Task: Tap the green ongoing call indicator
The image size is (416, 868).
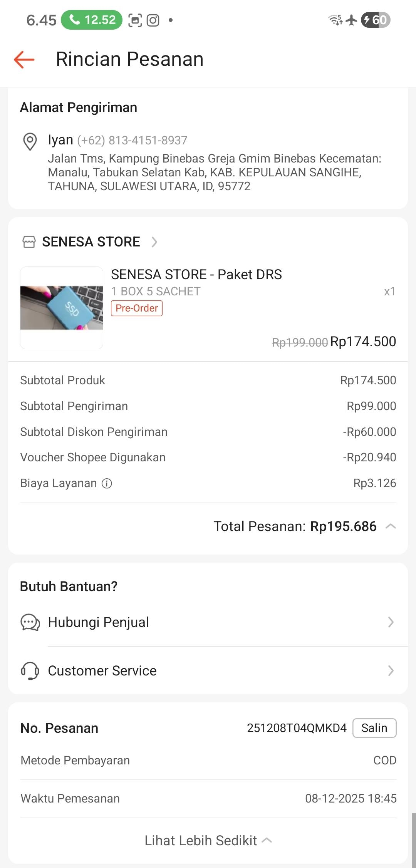Action: (x=92, y=20)
